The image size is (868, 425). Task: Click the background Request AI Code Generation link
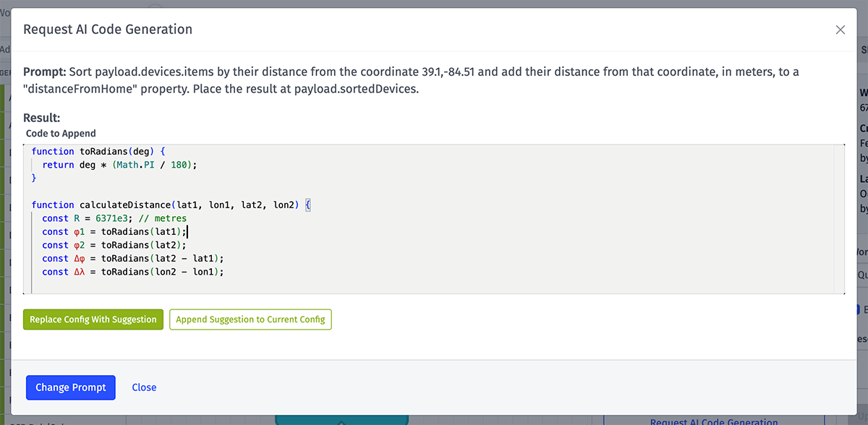[x=713, y=421]
